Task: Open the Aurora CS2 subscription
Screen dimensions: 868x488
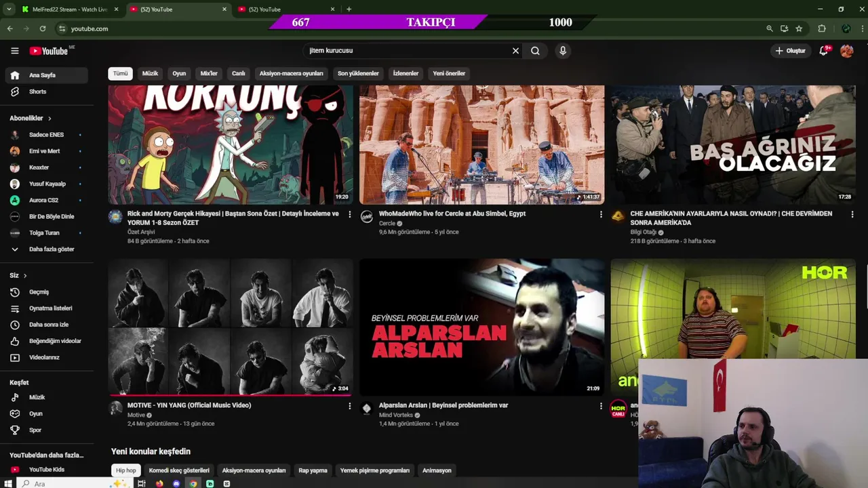Action: click(x=46, y=200)
